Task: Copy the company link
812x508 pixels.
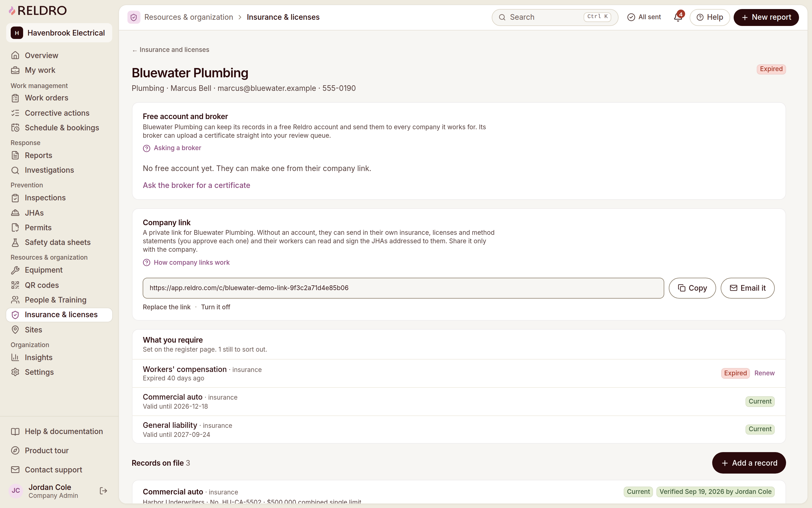Action: [x=692, y=288]
